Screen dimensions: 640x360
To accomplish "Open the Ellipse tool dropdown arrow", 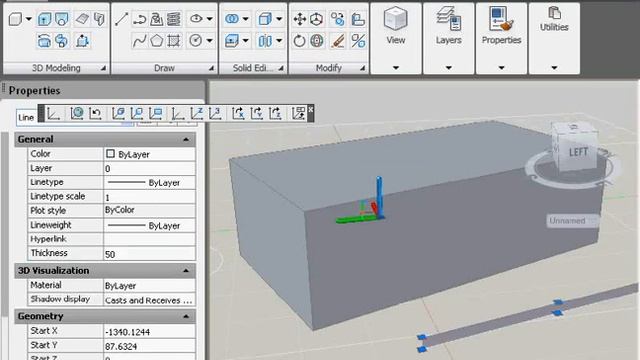I will click(x=209, y=19).
